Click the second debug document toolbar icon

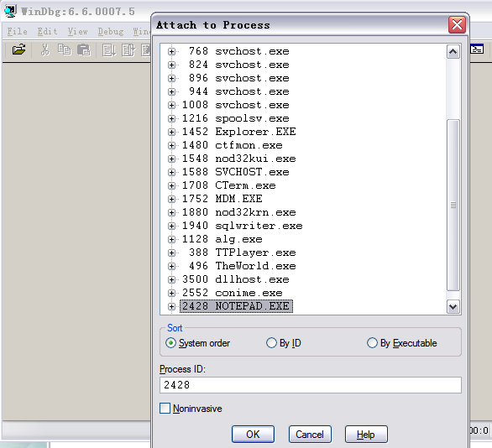point(128,50)
